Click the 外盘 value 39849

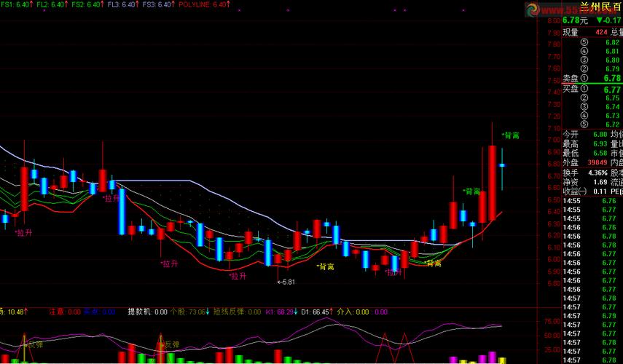(596, 162)
